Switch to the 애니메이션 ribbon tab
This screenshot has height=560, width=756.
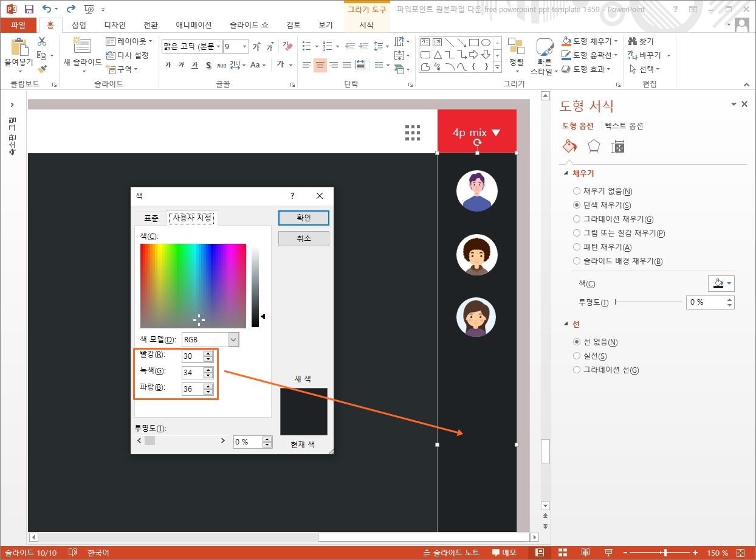194,25
